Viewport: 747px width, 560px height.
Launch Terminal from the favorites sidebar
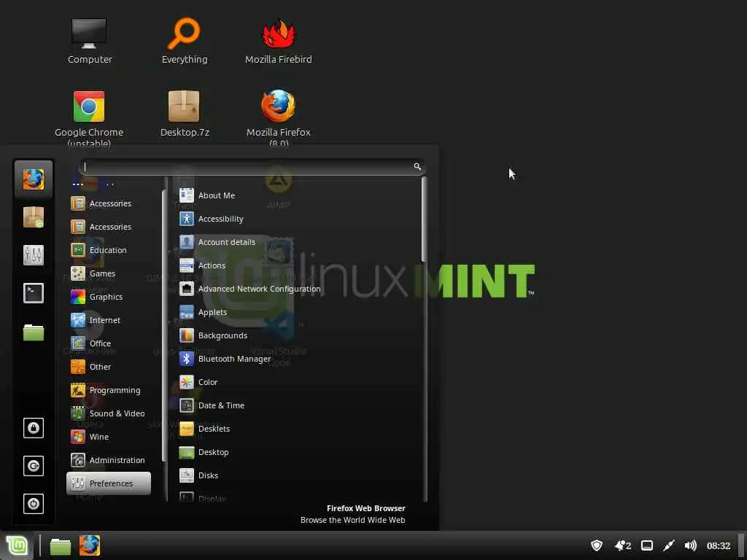[34, 293]
